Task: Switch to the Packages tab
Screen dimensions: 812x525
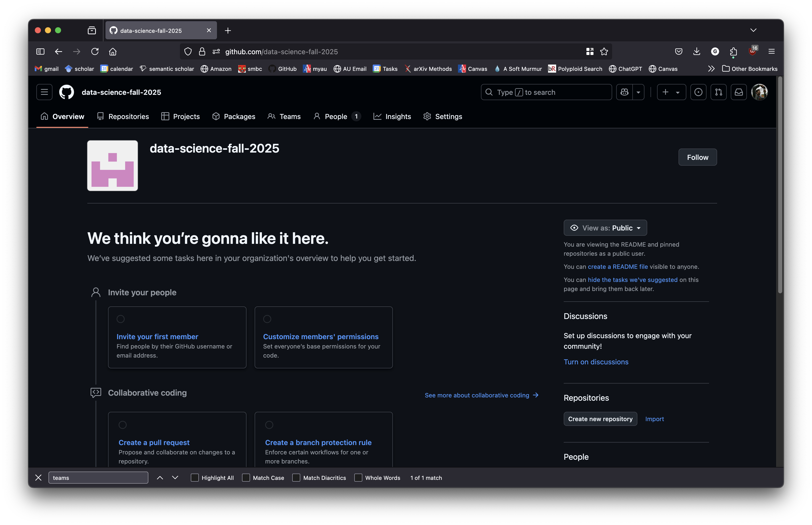Action: tap(234, 116)
